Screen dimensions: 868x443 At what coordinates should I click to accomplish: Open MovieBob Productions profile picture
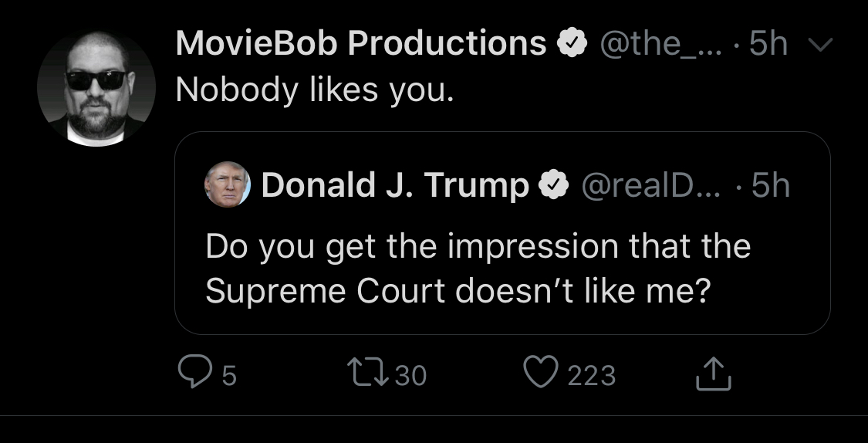point(96,89)
